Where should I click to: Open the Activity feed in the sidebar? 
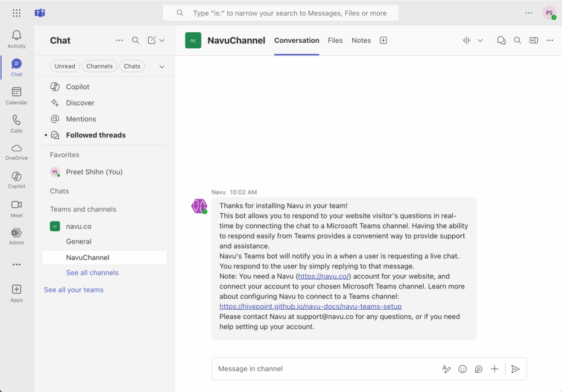(x=16, y=39)
